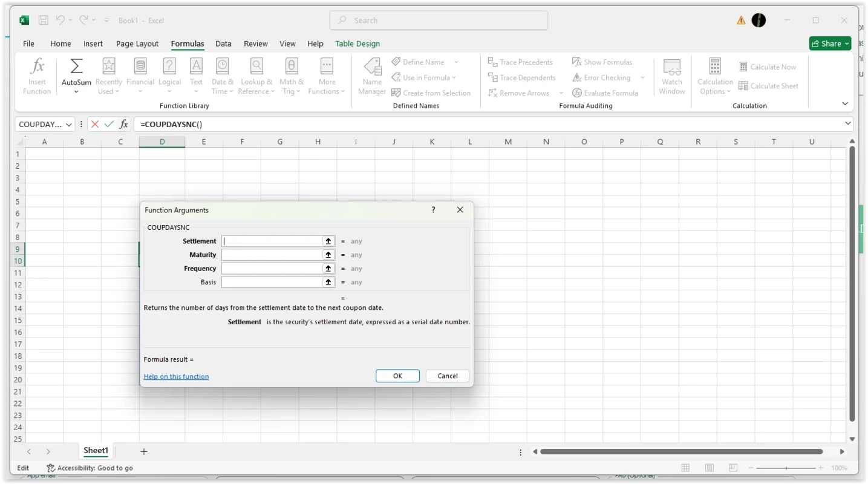Viewport: 868px width, 484px height.
Task: Open the Calculation Options dropdown
Action: (x=715, y=76)
